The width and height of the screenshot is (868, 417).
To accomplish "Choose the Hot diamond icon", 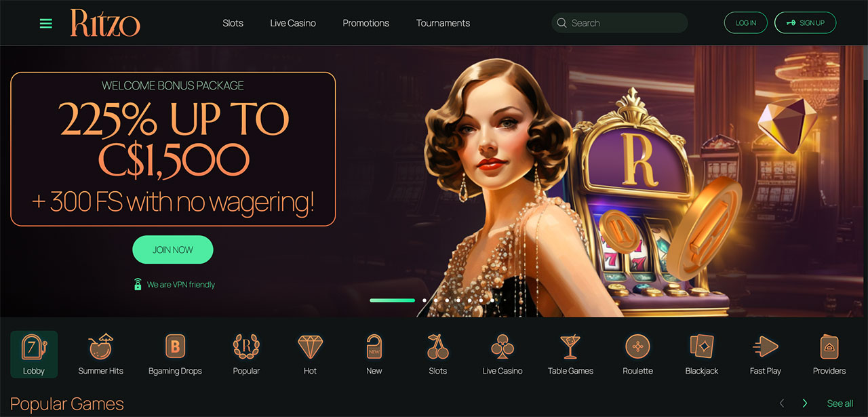I will (310, 346).
